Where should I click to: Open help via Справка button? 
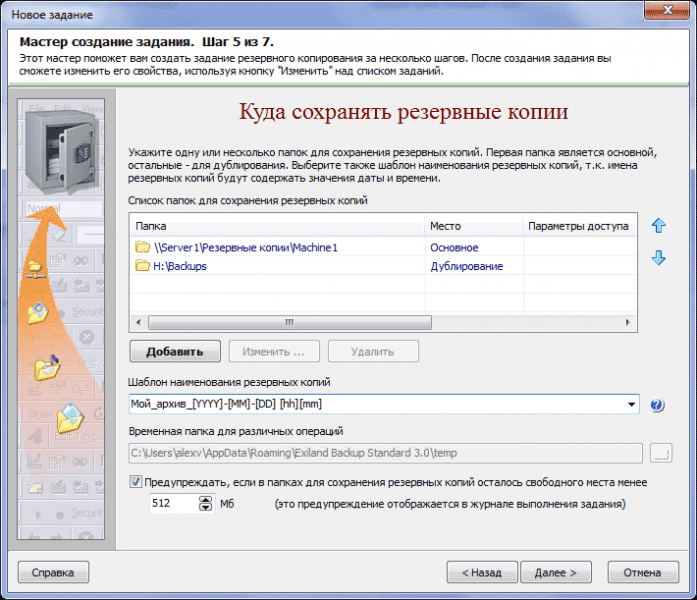53,572
